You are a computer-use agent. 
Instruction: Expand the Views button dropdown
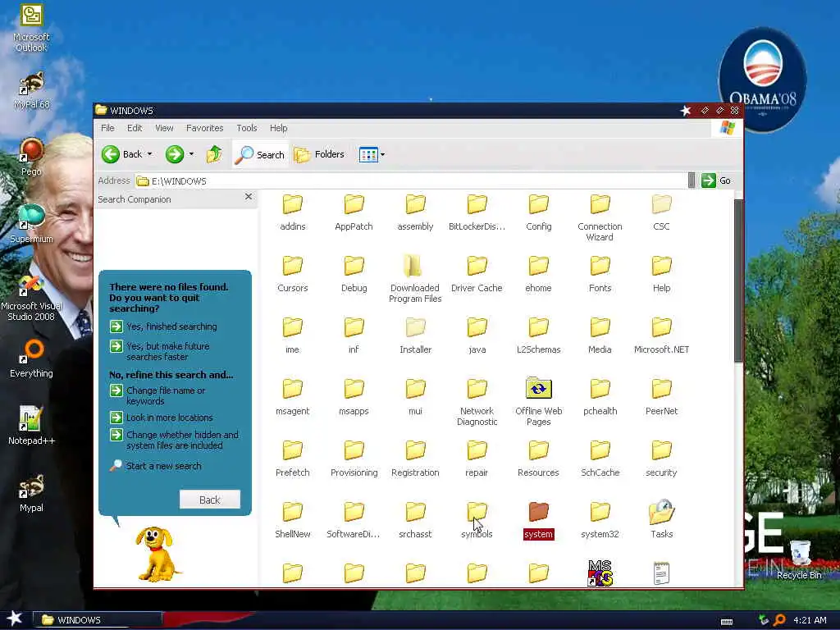(x=382, y=155)
